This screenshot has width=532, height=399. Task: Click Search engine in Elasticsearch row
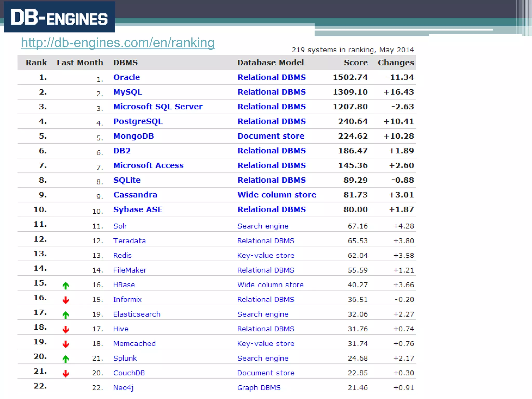tap(263, 315)
